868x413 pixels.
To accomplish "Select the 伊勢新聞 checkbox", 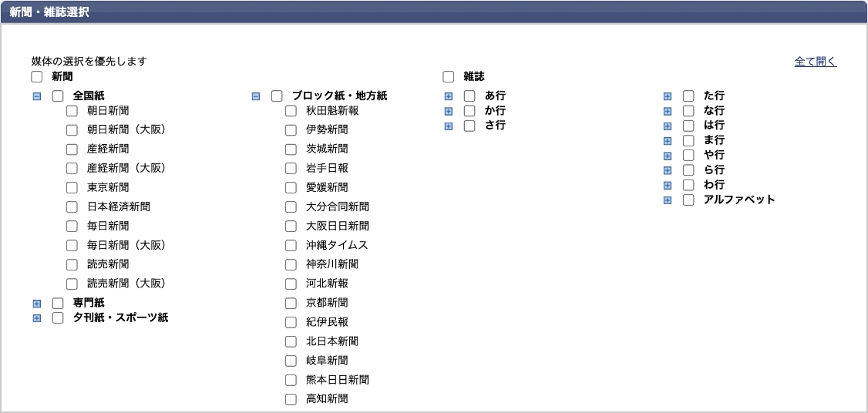I will [x=291, y=130].
